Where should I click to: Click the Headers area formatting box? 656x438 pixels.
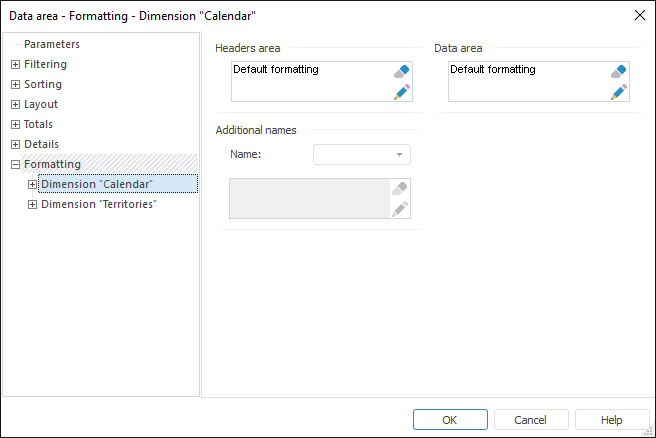[310, 81]
